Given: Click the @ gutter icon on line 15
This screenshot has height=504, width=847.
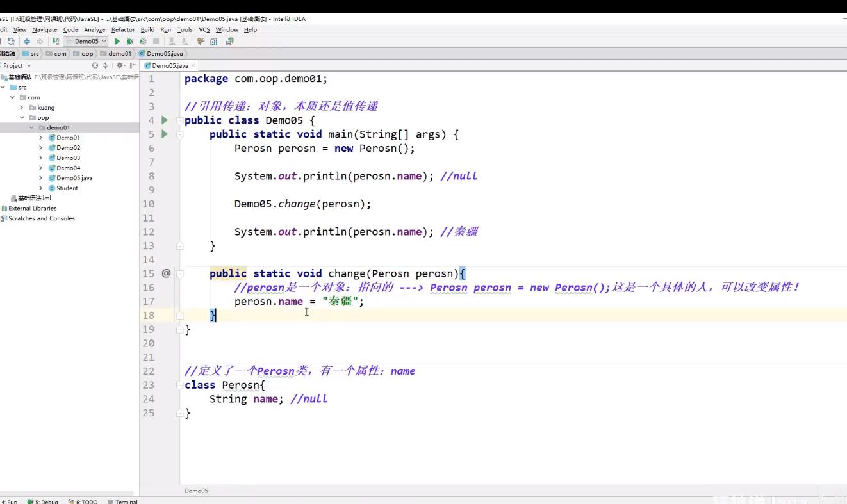Looking at the screenshot, I should click(166, 273).
